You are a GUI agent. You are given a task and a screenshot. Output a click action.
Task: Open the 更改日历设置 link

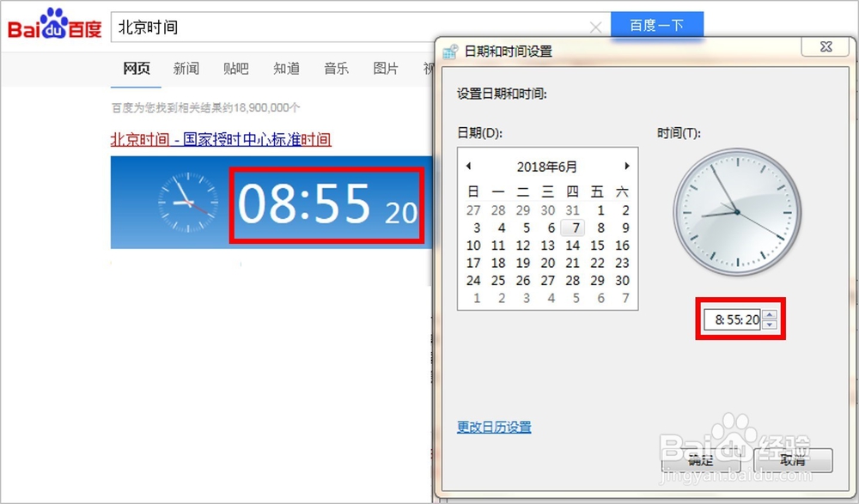tap(494, 427)
